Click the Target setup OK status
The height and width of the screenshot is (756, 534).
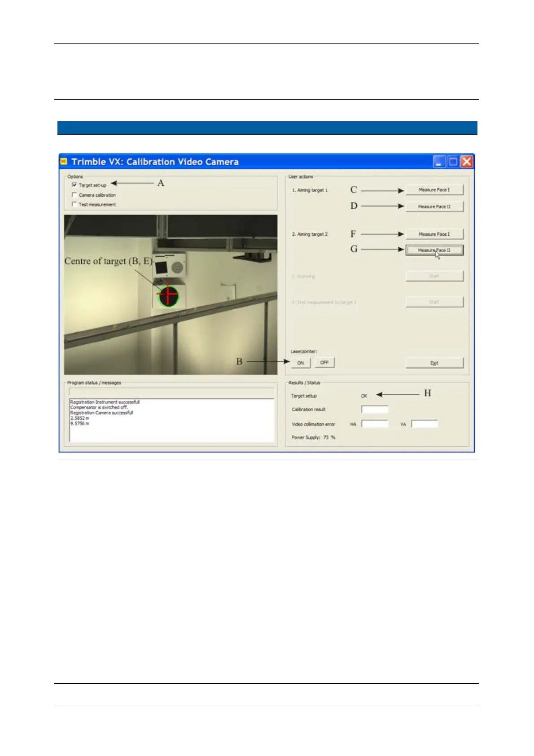[364, 396]
